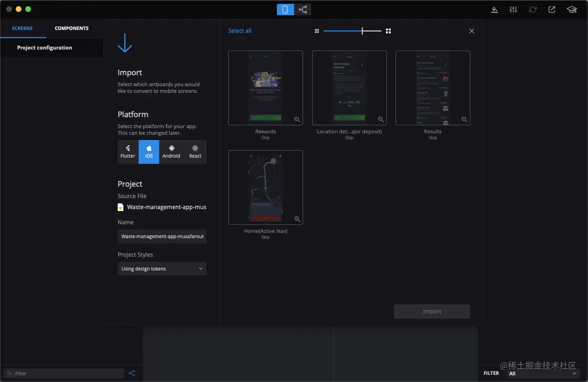Viewport: 588px width, 382px height.
Task: Zoom into Rewards artboard preview
Action: pos(297,120)
